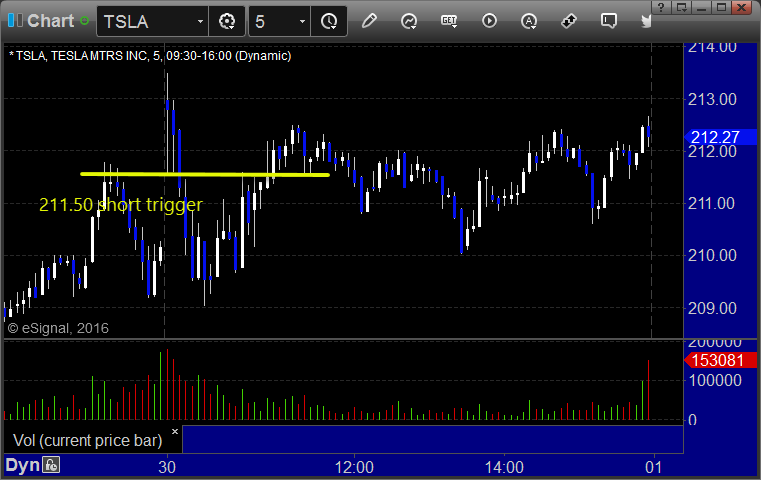Open the symbol settings gear menu
Screen dimensions: 761x480
click(227, 21)
